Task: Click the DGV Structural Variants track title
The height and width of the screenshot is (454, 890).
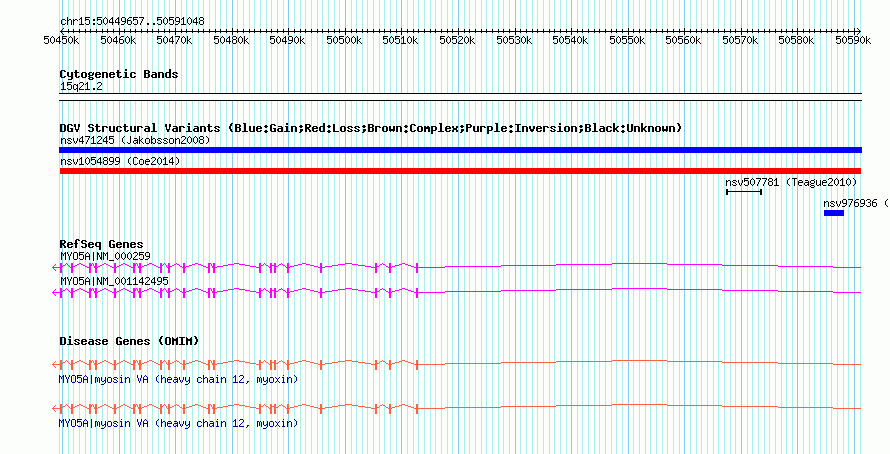Action: click(371, 128)
